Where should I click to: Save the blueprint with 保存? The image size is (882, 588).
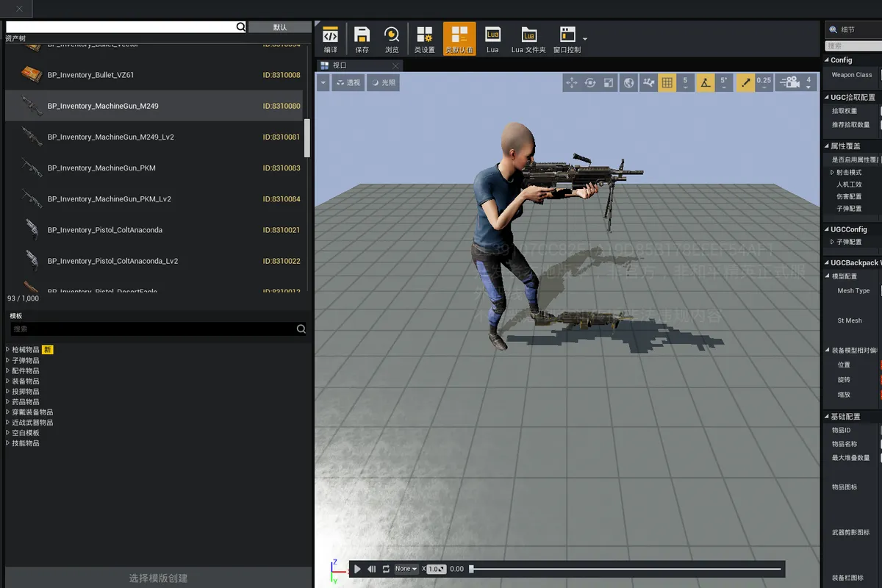[362, 39]
